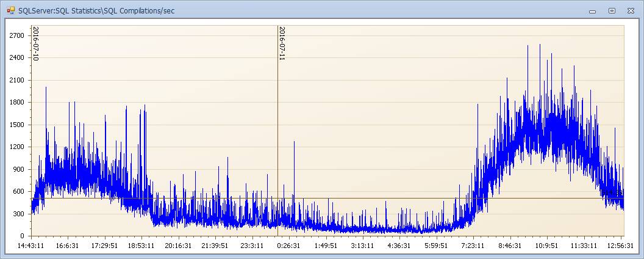Click the window icon in the title bar
The width and height of the screenshot is (644, 259).
(x=11, y=10)
